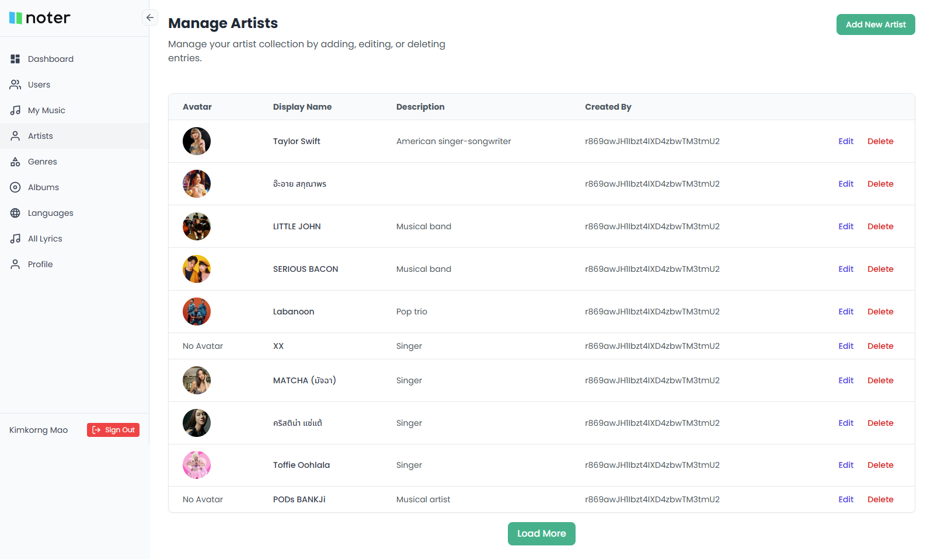Delete the LITTLE JOHN artist entry
Viewport: 934px width, 560px height.
pos(880,226)
